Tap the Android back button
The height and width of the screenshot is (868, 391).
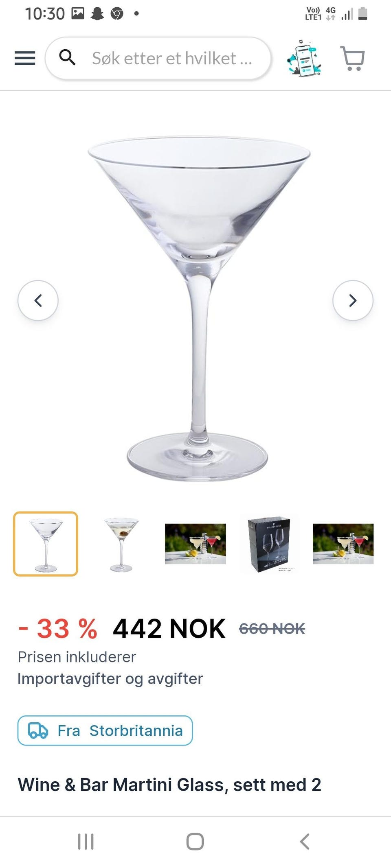(305, 842)
